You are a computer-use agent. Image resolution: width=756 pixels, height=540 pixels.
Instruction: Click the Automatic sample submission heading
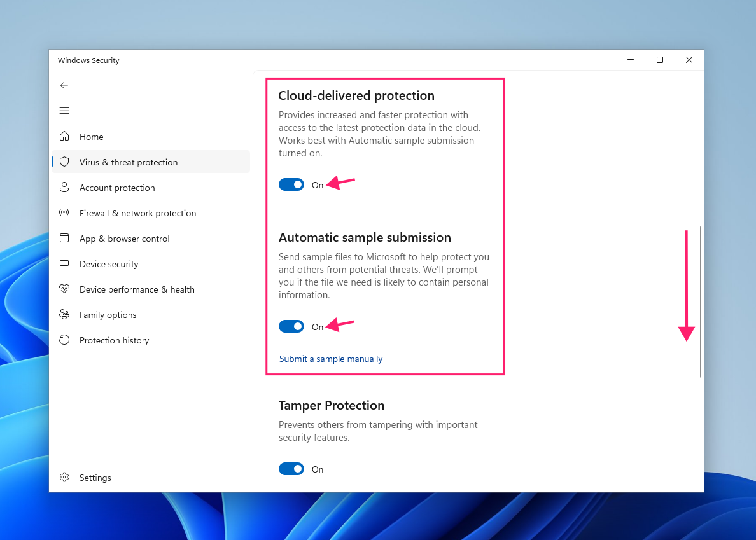point(365,237)
